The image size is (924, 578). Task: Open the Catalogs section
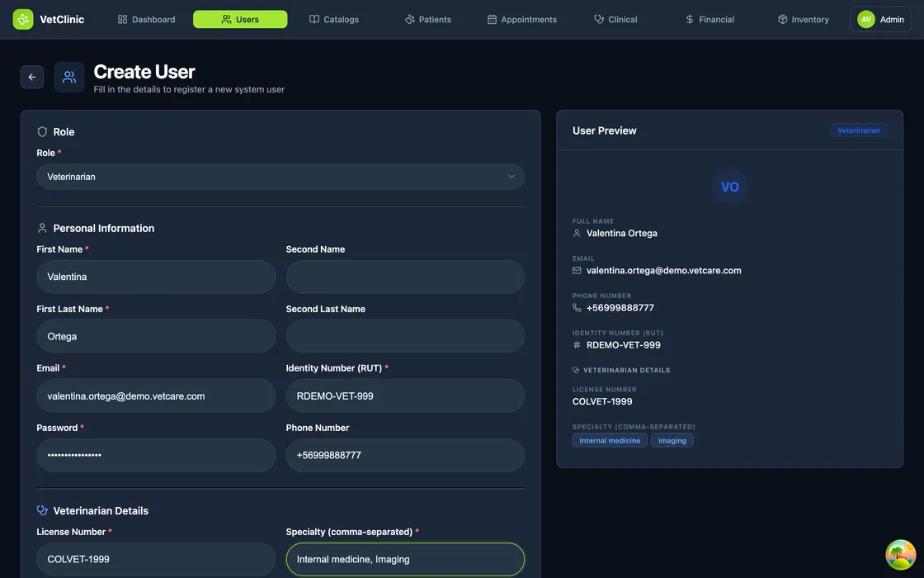point(334,19)
